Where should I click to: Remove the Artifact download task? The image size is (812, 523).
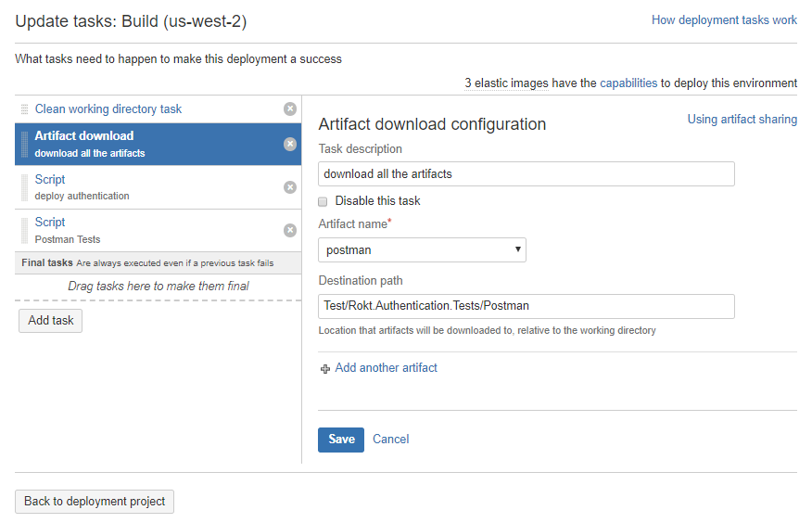pyautogui.click(x=290, y=144)
